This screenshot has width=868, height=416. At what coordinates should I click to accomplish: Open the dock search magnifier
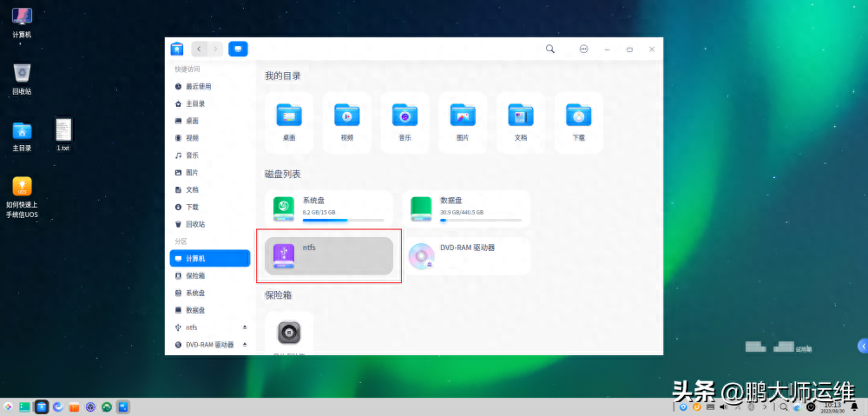[784, 407]
